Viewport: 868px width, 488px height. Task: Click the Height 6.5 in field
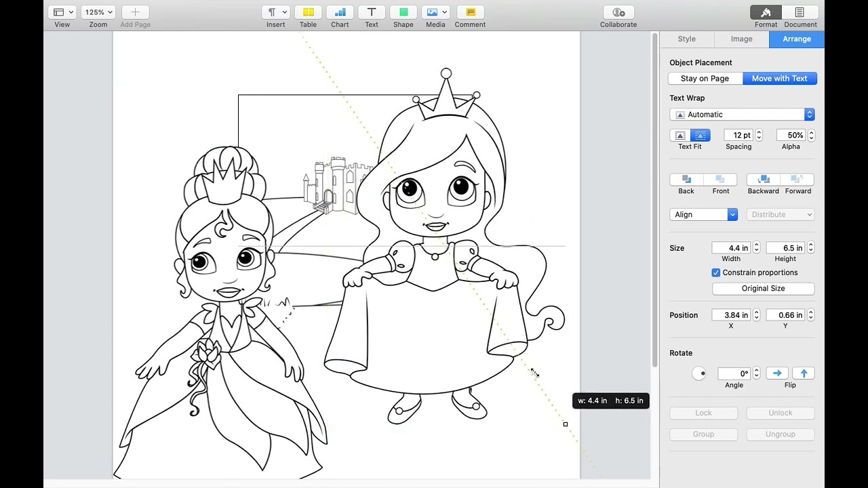(x=785, y=248)
